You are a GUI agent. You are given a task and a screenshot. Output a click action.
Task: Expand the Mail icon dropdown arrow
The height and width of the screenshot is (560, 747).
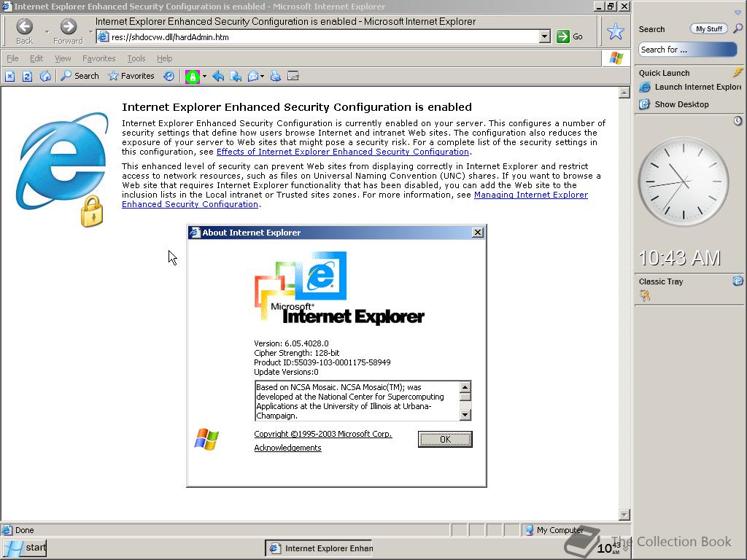coord(262,76)
